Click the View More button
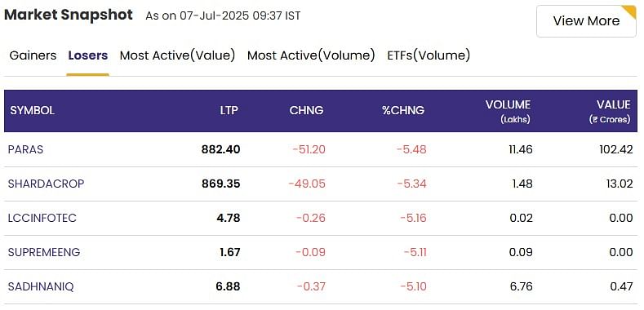This screenshot has height=310, width=644. [586, 21]
